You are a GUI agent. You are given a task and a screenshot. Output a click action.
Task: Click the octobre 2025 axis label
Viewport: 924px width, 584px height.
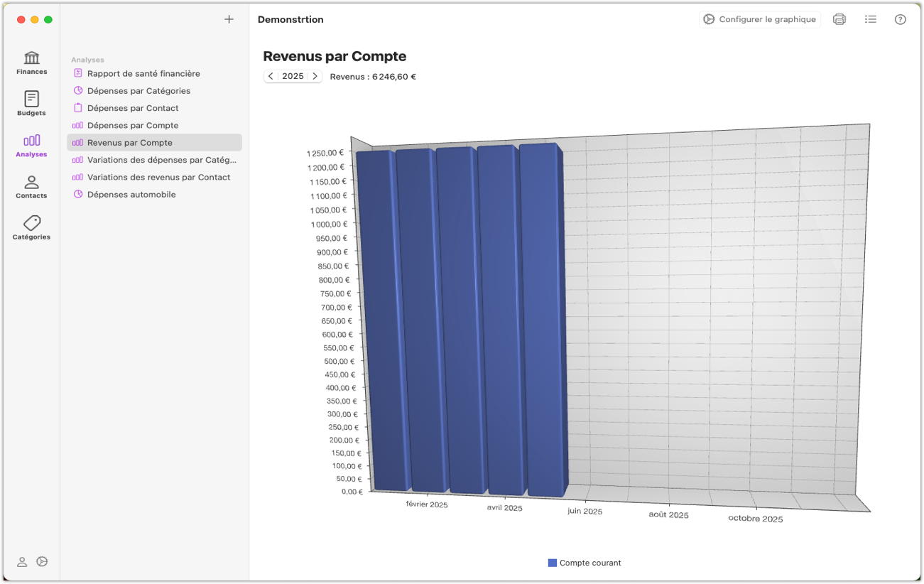point(756,519)
